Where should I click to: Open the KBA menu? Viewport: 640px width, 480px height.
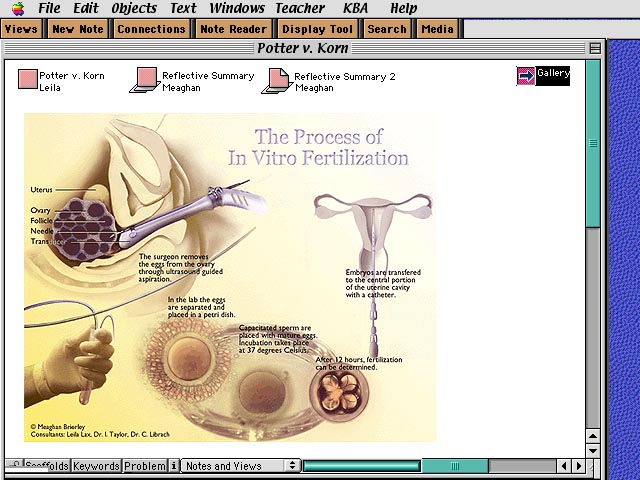(x=355, y=8)
